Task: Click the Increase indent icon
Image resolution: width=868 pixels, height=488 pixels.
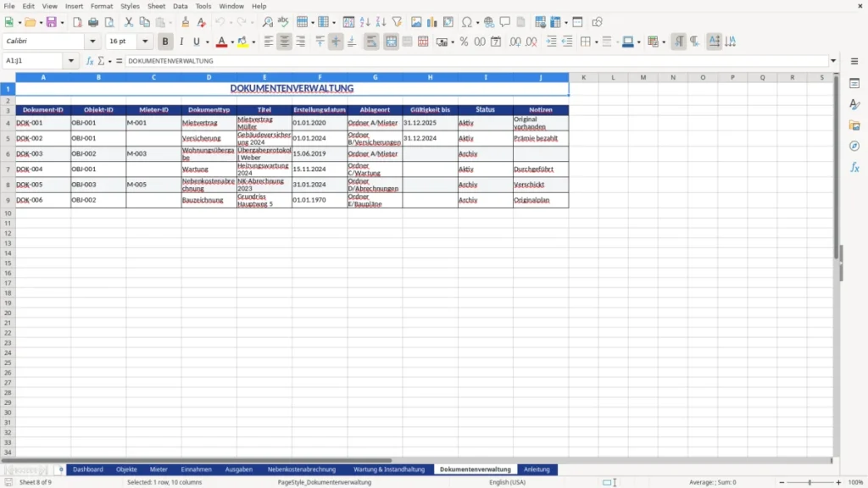Action: (x=551, y=42)
